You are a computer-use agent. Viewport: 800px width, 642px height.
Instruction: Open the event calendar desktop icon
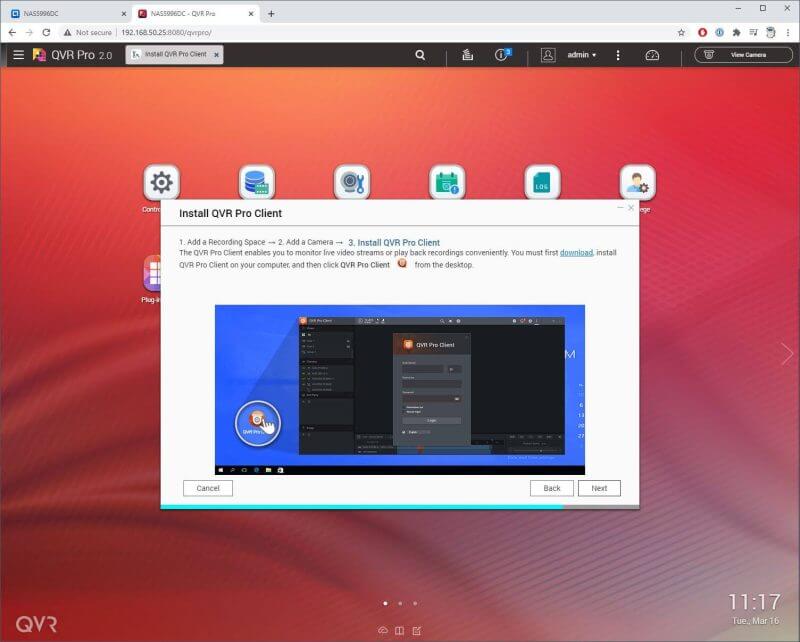(x=447, y=182)
